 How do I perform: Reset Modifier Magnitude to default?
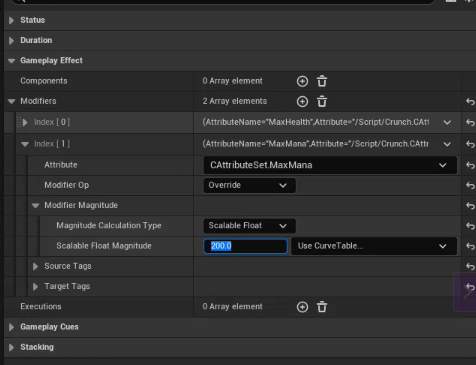[x=470, y=206]
